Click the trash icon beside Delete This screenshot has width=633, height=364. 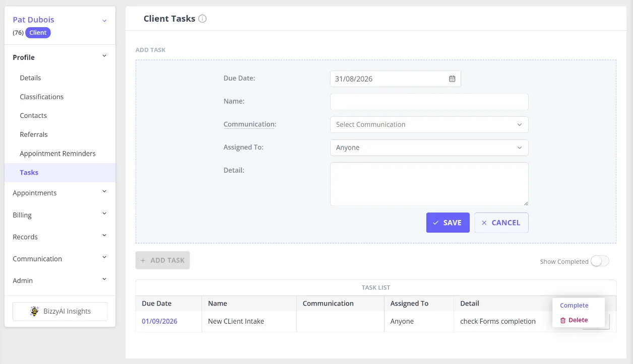[563, 320]
